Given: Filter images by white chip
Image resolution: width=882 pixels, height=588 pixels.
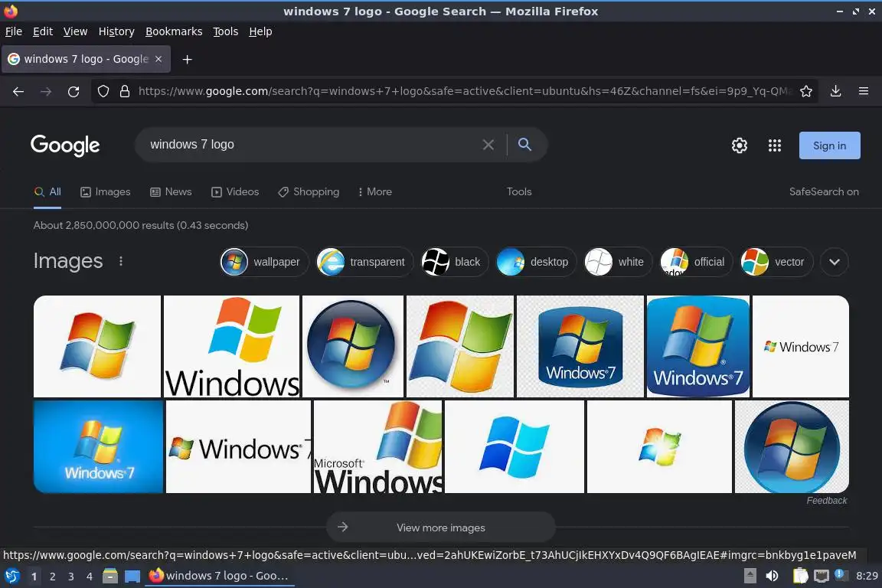Looking at the screenshot, I should [x=618, y=262].
